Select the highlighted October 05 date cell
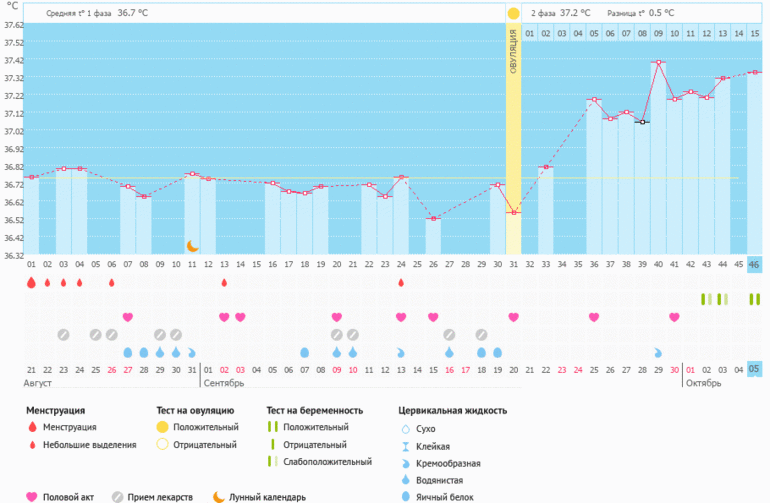Image resolution: width=770 pixels, height=503 pixels. [754, 369]
